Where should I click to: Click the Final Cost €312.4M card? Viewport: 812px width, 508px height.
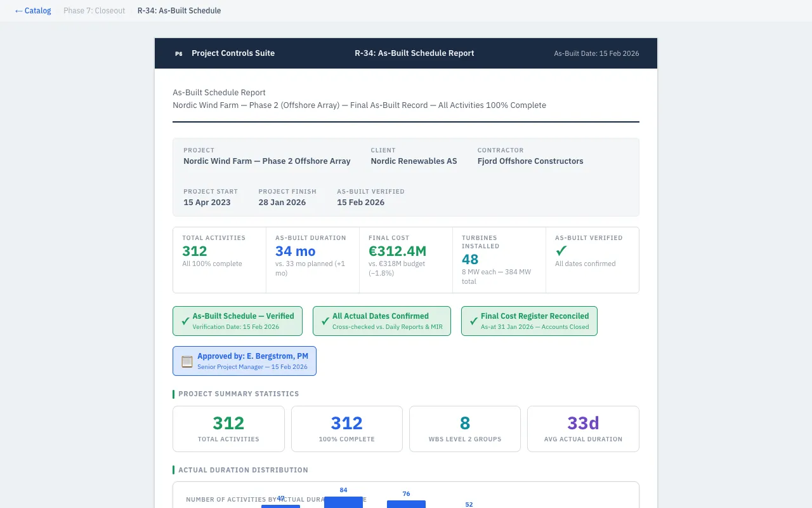[406, 260]
